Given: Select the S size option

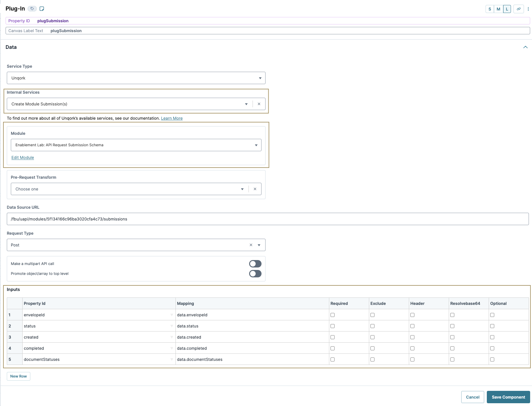Looking at the screenshot, I should click(x=489, y=9).
